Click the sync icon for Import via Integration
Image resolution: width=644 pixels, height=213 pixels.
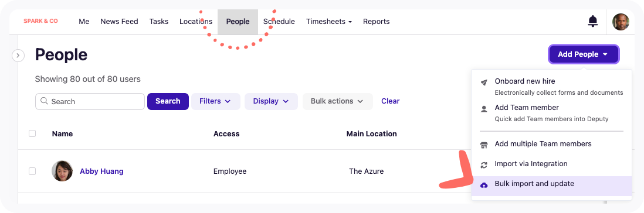point(484,164)
